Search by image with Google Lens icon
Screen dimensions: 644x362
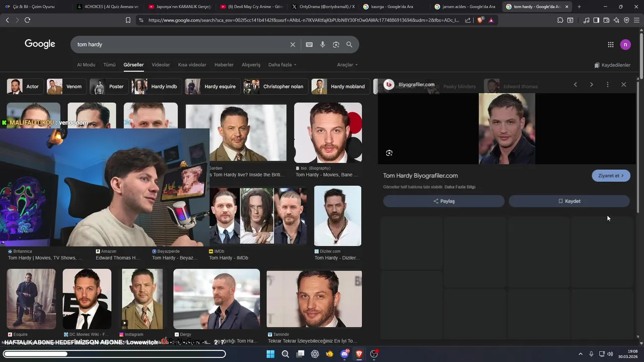tap(336, 45)
